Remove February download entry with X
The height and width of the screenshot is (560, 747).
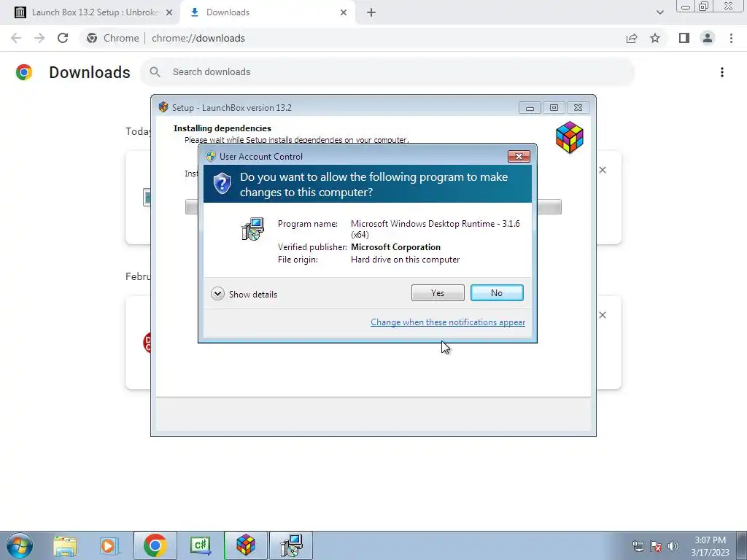click(602, 315)
